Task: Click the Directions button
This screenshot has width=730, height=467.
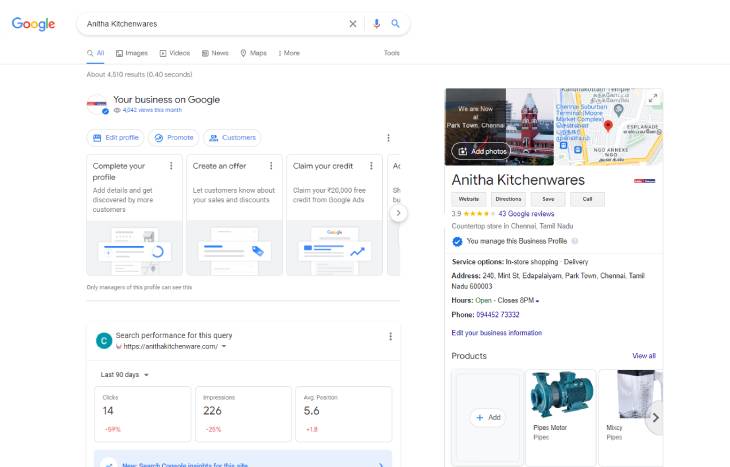Action: coord(508,199)
